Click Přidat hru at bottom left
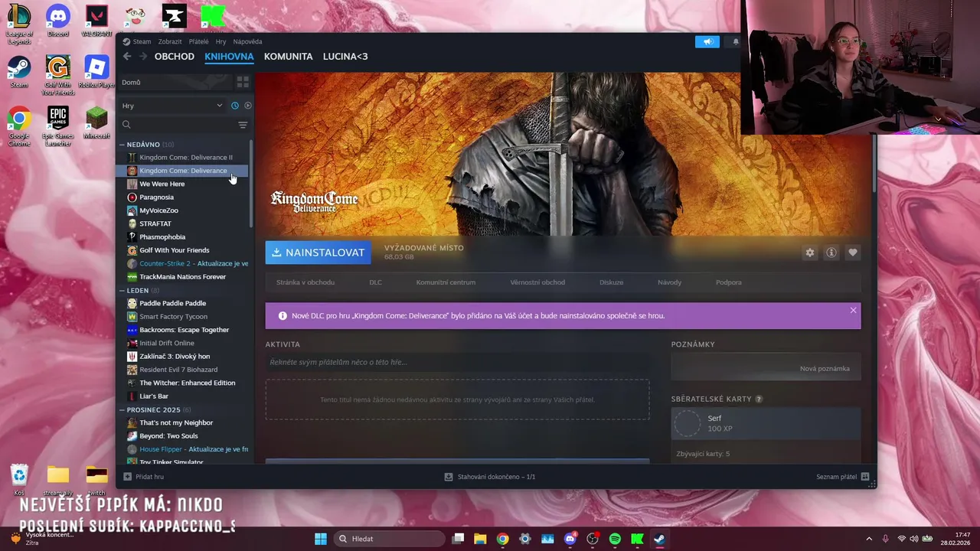Screen dimensions: 980x551 (x=144, y=477)
